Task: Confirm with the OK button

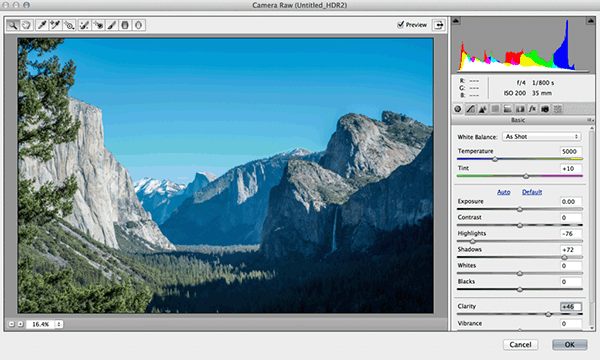Action: point(569,345)
